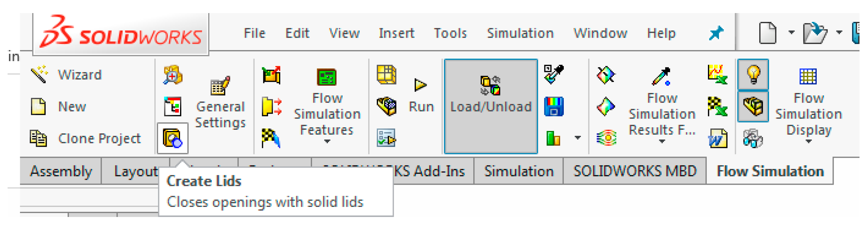Click the XY plot Excel export icon
Viewport: 868px width, 227px height.
717,74
